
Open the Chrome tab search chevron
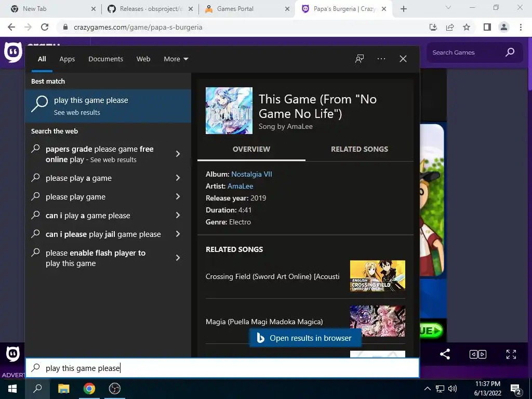pos(448,7)
